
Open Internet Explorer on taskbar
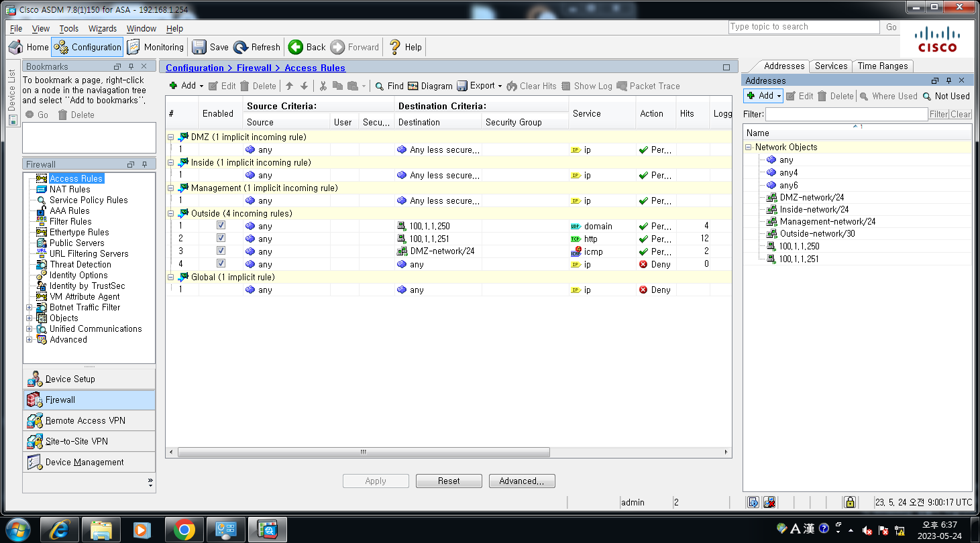(60, 530)
